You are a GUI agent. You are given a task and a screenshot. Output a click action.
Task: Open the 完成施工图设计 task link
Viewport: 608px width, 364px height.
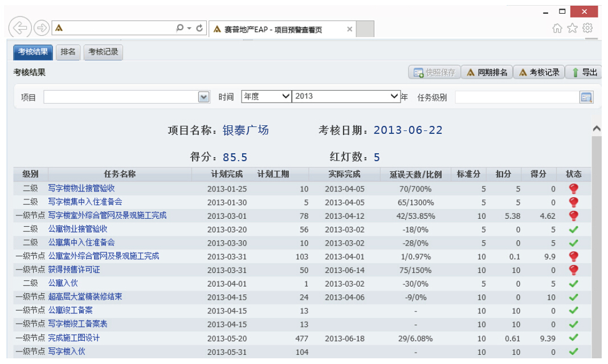[74, 338]
